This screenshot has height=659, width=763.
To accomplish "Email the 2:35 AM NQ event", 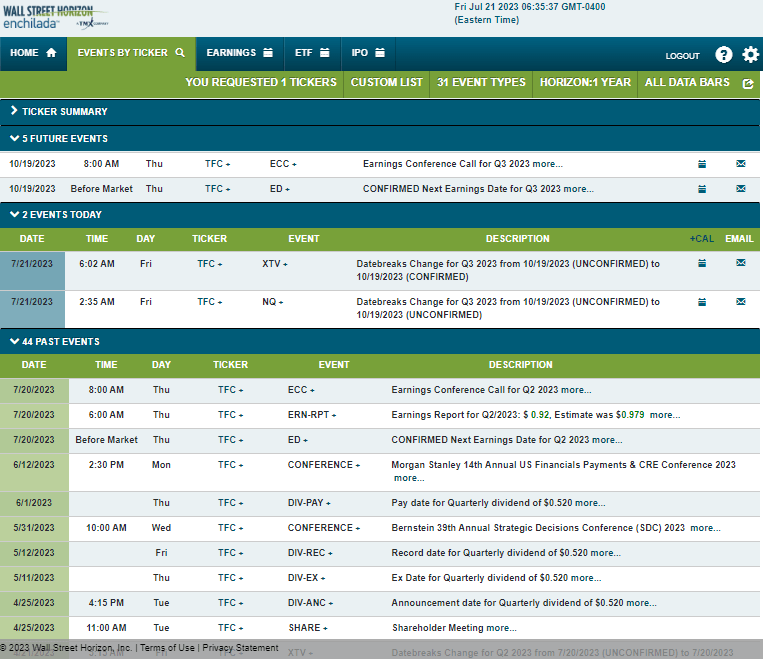I will (741, 302).
